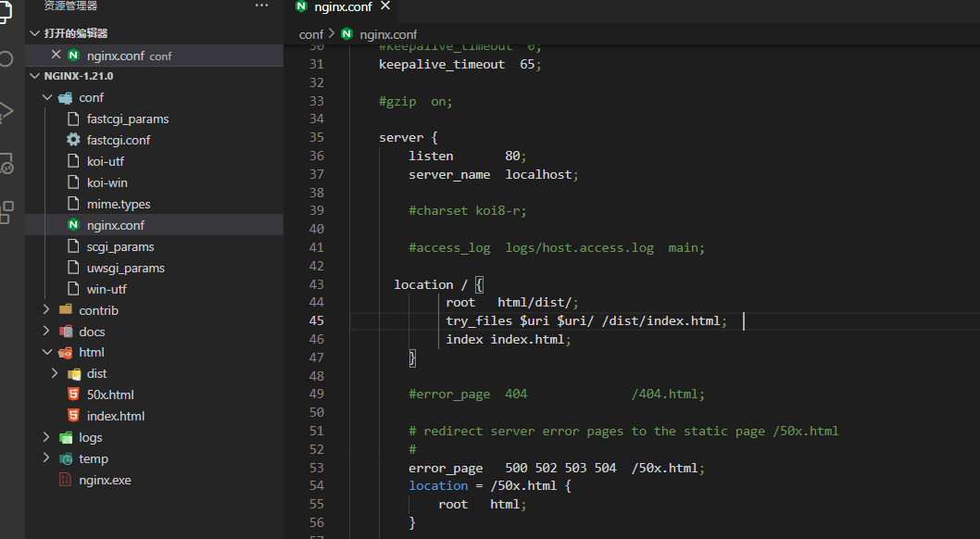This screenshot has width=980, height=539.
Task: Click 'location / {' on line 43
Action: (438, 285)
